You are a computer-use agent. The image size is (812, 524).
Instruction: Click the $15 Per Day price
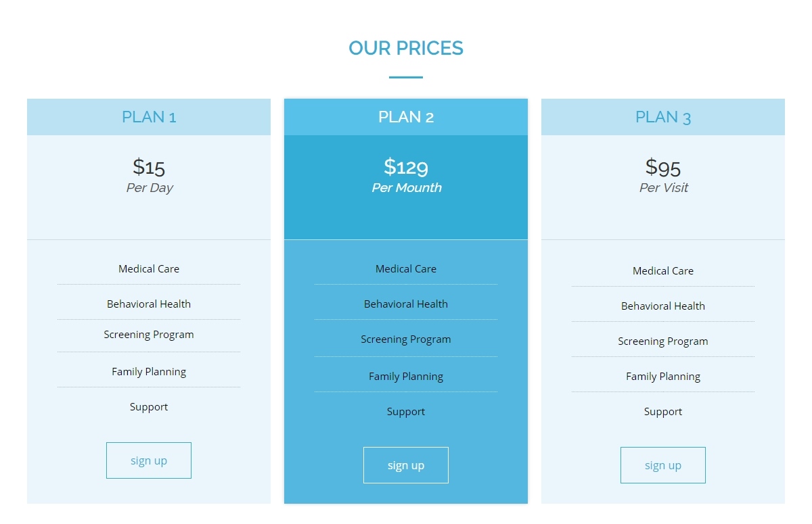(149, 167)
